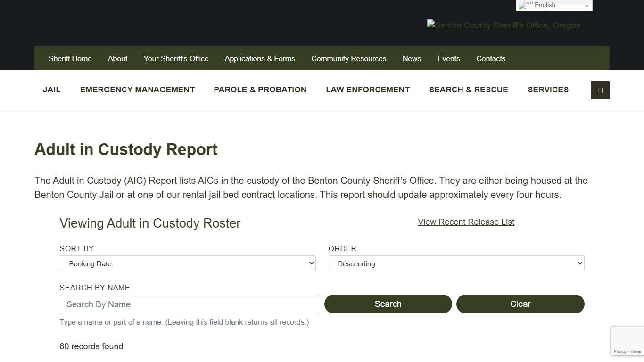The height and width of the screenshot is (362, 644).
Task: Open the About menu
Action: pos(117,58)
